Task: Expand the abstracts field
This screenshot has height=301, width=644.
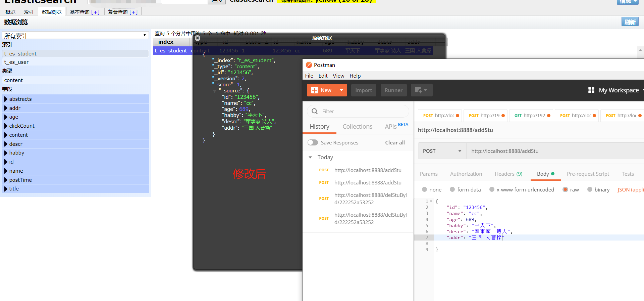Action: point(6,99)
